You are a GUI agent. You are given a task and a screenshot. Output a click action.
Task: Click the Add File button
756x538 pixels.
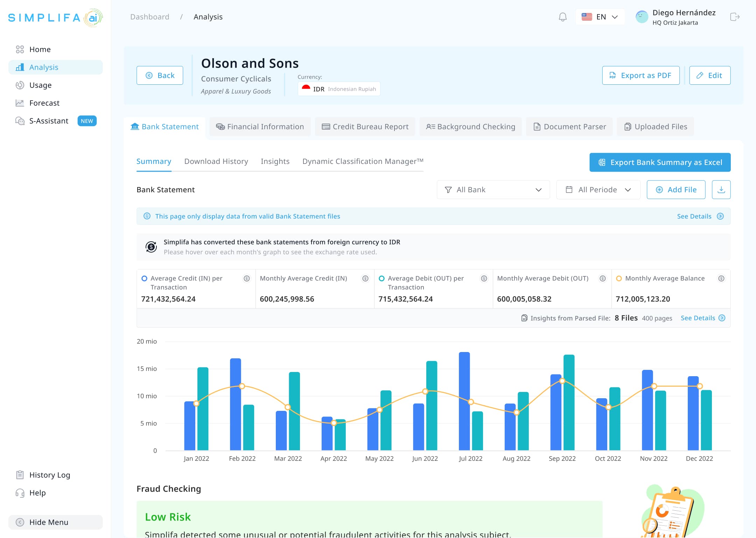[x=676, y=189]
